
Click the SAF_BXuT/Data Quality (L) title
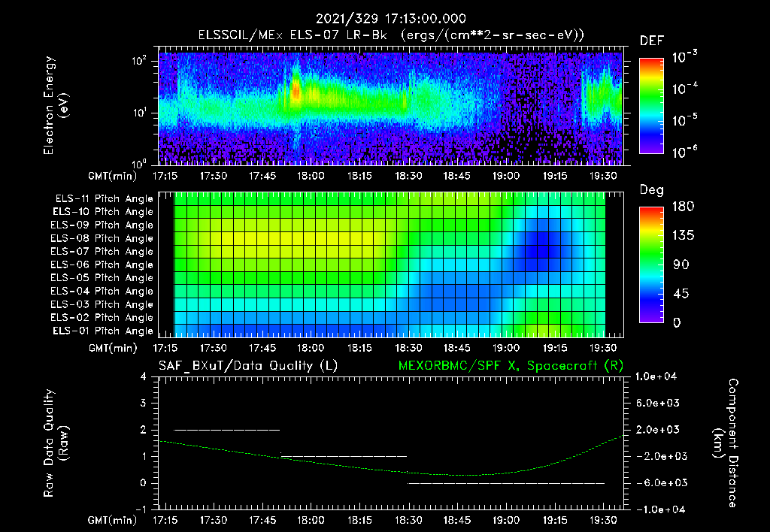pyautogui.click(x=248, y=366)
